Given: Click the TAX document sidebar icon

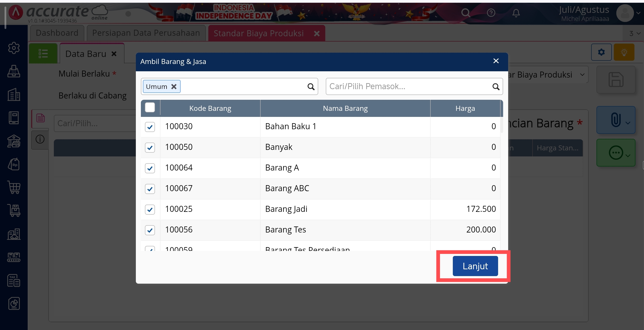Looking at the screenshot, I should pyautogui.click(x=14, y=281).
